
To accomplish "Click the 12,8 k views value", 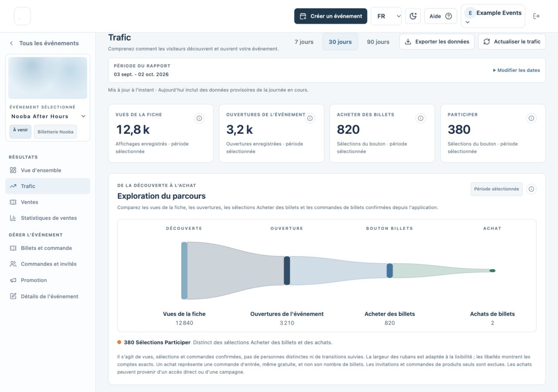I will pos(133,129).
